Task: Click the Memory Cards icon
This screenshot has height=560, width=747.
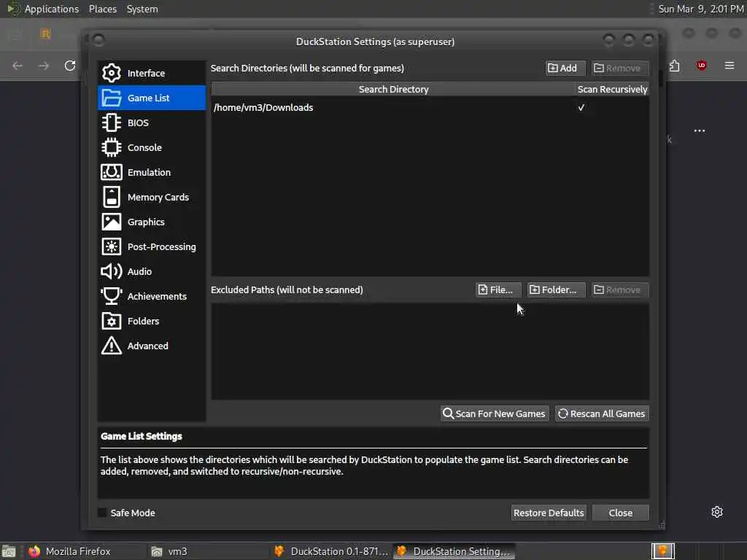Action: pos(112,197)
